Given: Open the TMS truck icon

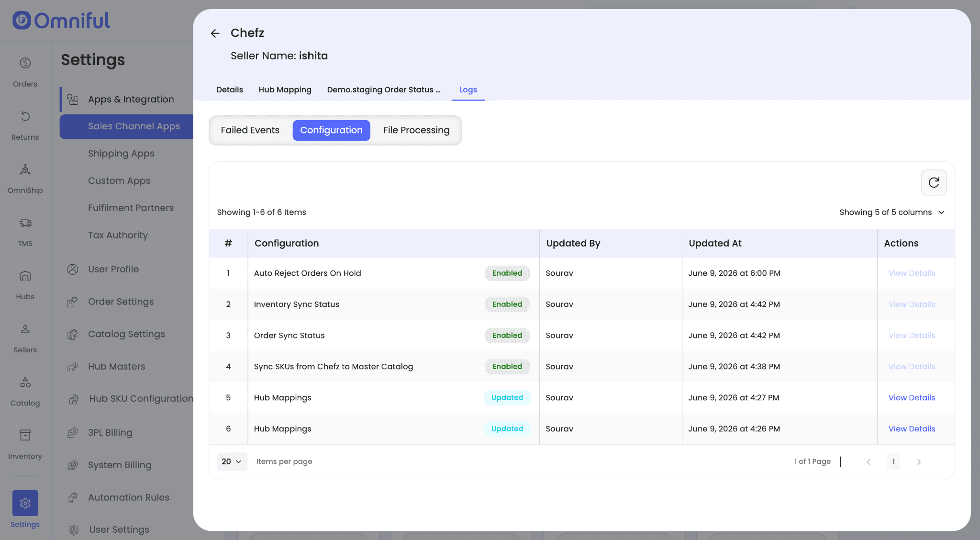Looking at the screenshot, I should 25,223.
